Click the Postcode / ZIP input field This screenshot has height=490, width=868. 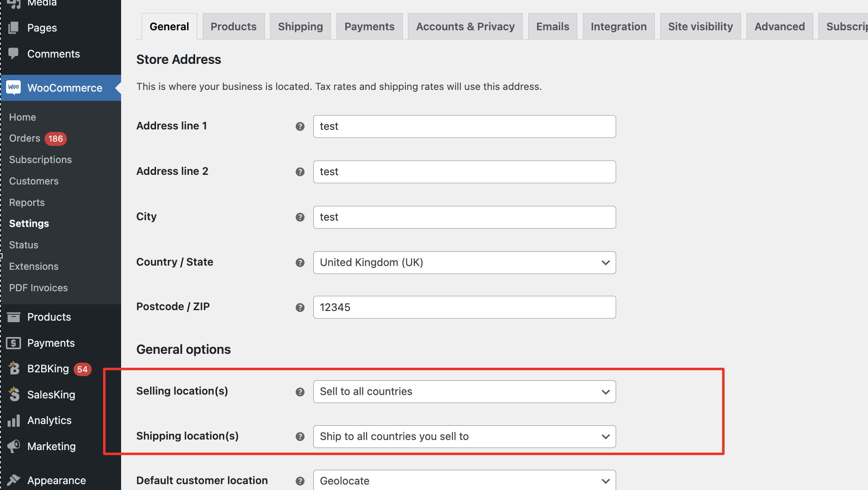(464, 307)
